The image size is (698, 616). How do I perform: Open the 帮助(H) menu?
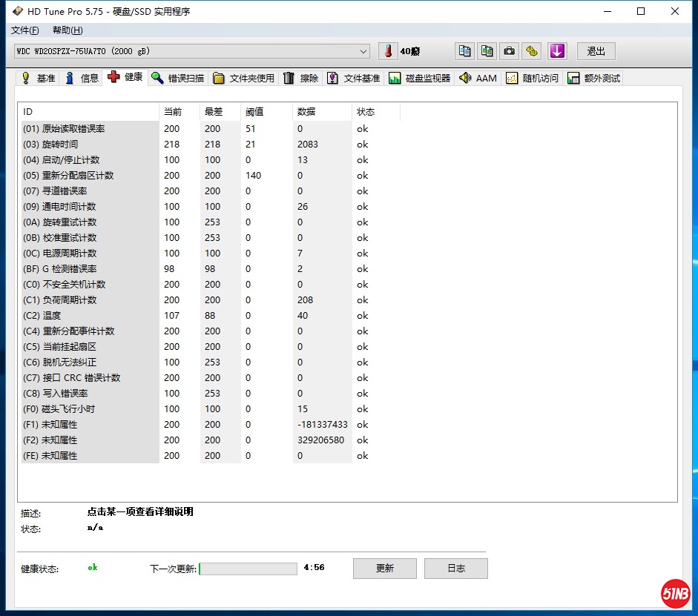coord(68,30)
